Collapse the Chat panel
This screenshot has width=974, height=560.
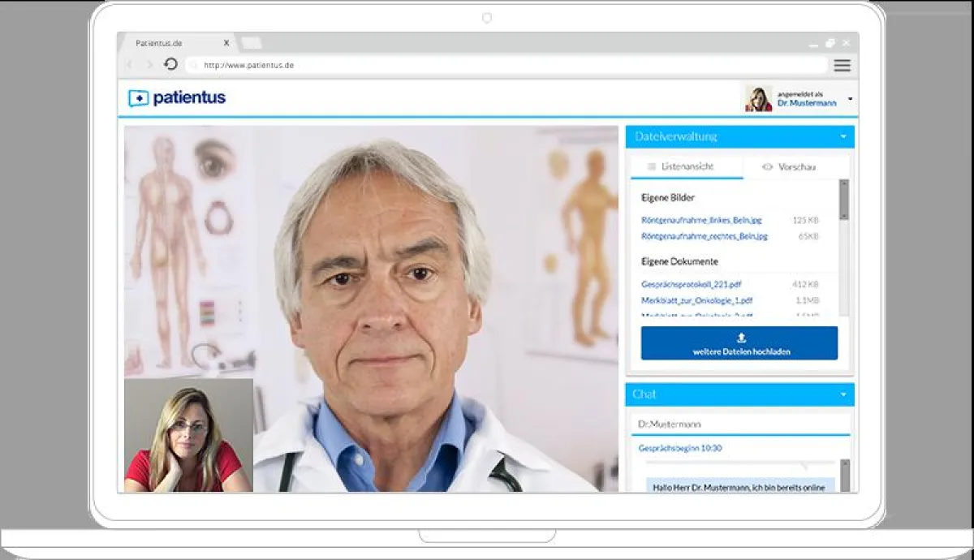(x=844, y=394)
